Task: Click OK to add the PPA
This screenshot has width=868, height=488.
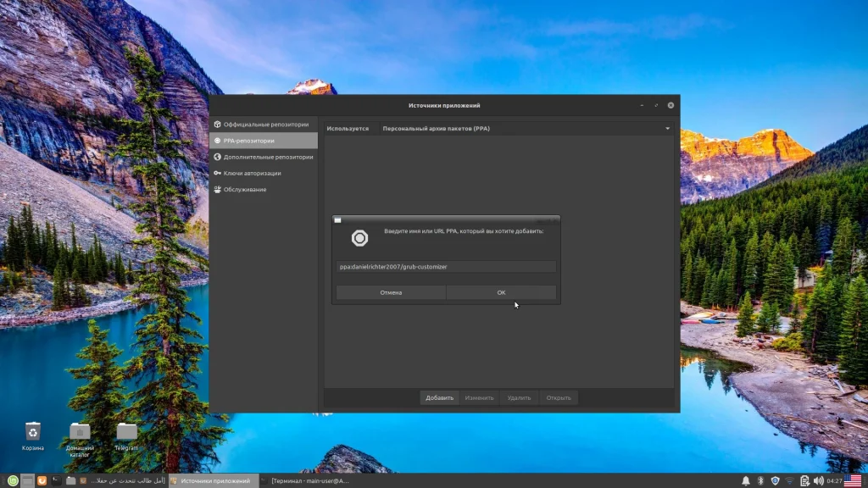Action: pyautogui.click(x=501, y=292)
